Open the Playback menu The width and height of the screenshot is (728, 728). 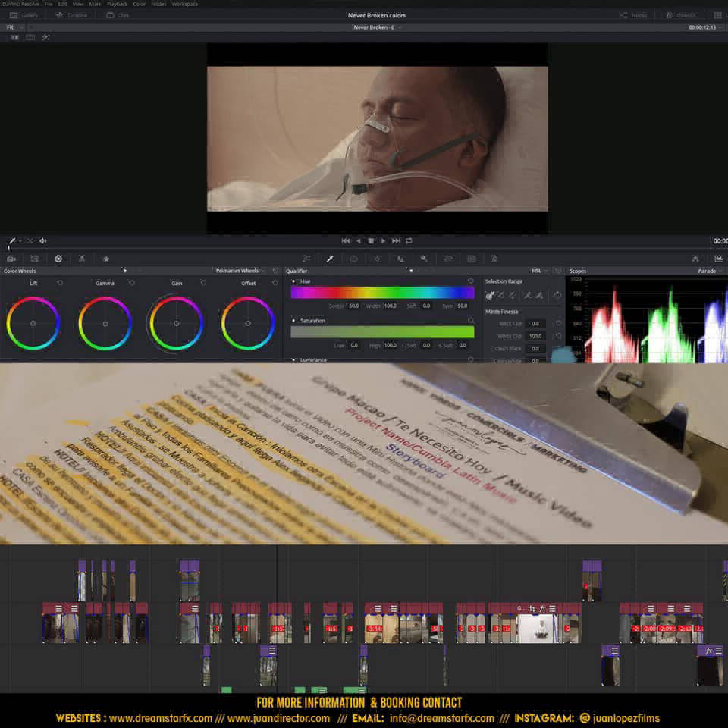(117, 4)
